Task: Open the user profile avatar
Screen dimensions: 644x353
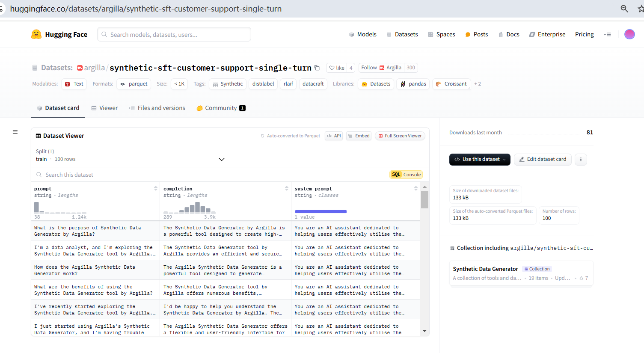Action: pyautogui.click(x=629, y=34)
